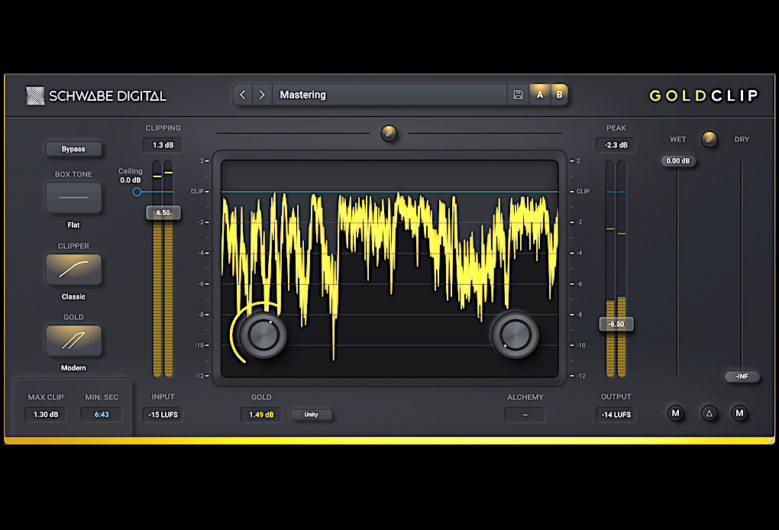The height and width of the screenshot is (530, 779).
Task: Mute the wet signal
Action: point(676,413)
